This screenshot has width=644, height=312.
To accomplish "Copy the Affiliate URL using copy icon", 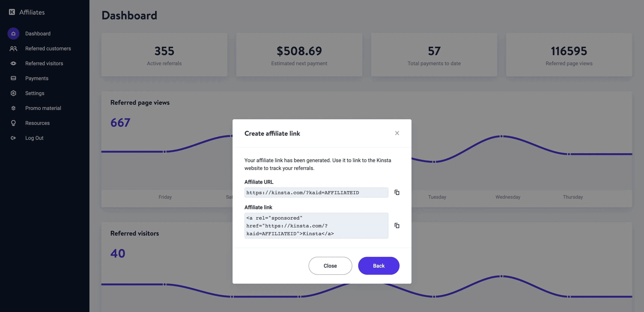I will (x=397, y=192).
